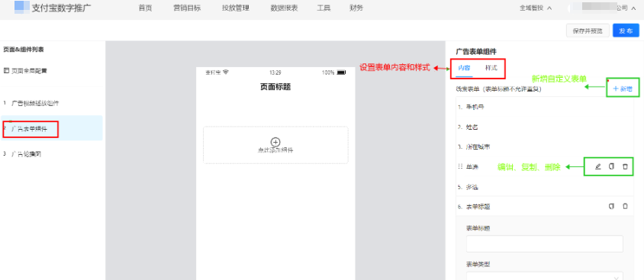Click the drag handle of 单选 row

[459, 166]
